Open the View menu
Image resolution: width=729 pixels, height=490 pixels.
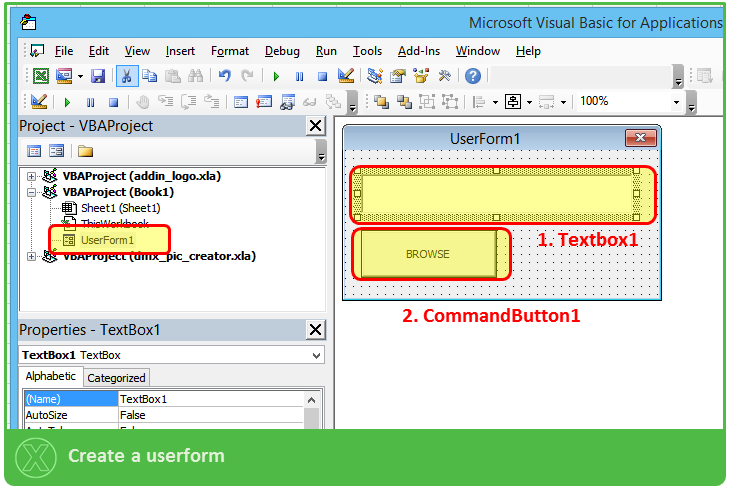(x=137, y=51)
